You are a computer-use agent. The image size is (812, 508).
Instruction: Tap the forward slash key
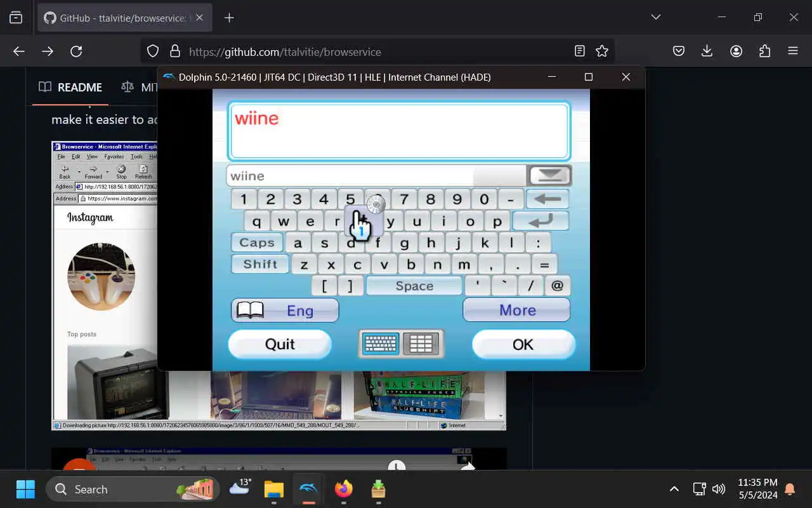point(530,286)
